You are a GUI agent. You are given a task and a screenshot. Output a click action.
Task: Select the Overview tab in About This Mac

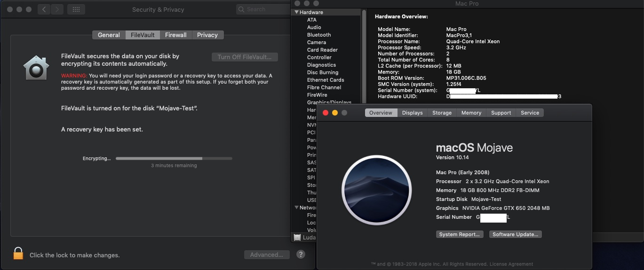pyautogui.click(x=381, y=113)
